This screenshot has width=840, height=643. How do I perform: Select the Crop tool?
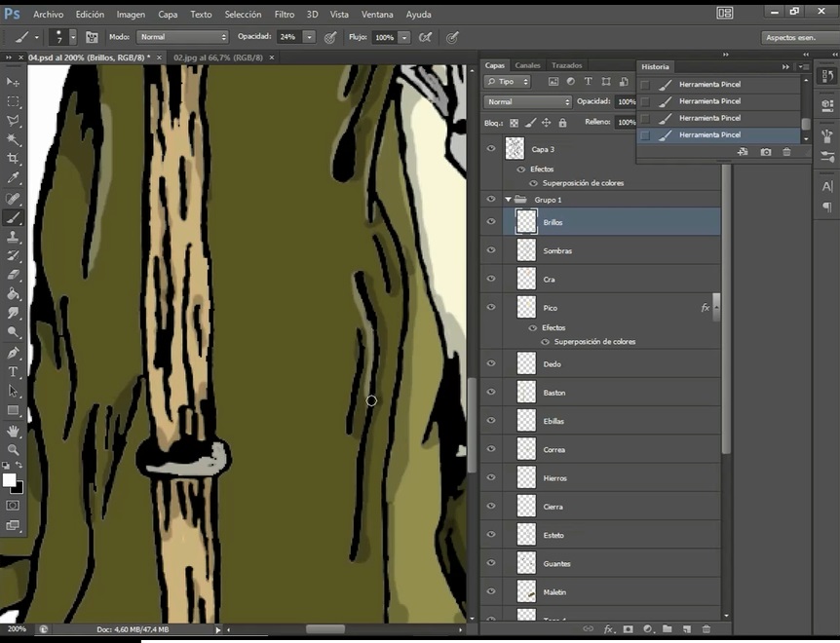(x=14, y=159)
